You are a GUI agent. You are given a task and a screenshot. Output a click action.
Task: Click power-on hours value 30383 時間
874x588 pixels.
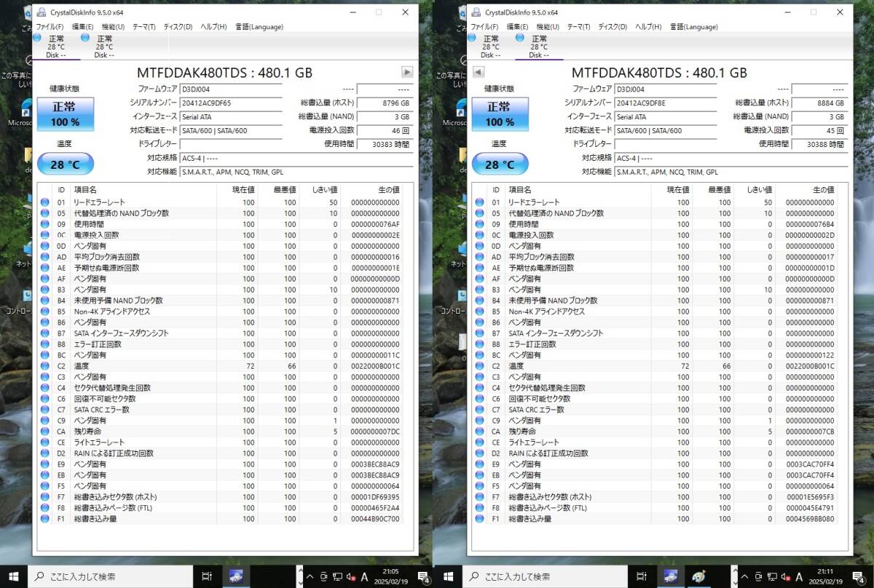point(385,144)
